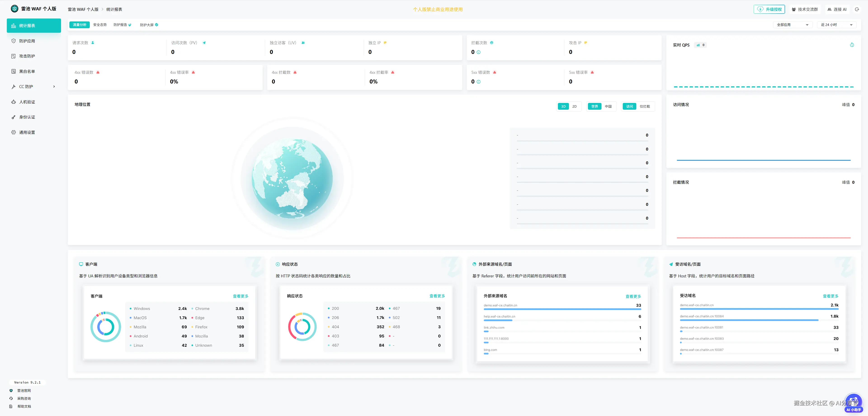The height and width of the screenshot is (416, 868).
Task: Click the 雷池 WAF logo icon
Action: tap(14, 9)
